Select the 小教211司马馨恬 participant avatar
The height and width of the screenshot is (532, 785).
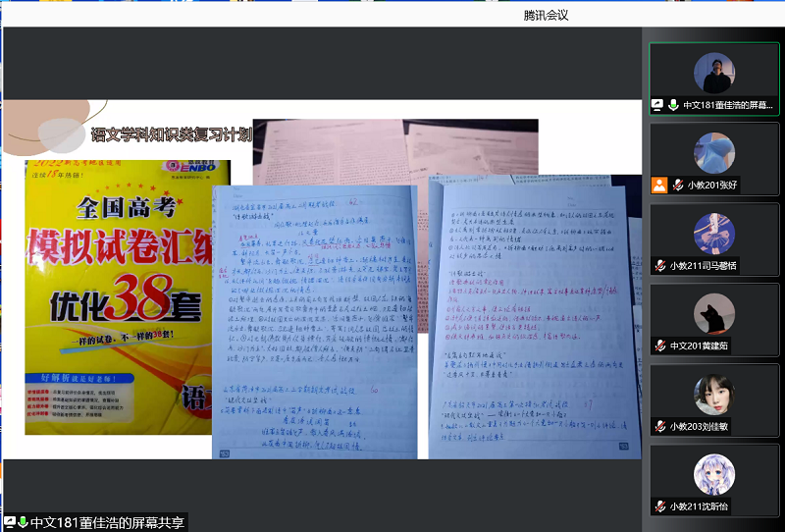coord(714,234)
